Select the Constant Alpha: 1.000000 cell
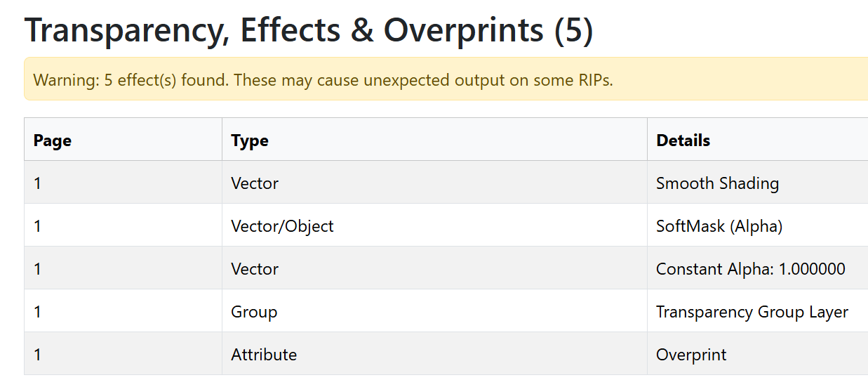Viewport: 868px width, 380px height. coord(750,269)
